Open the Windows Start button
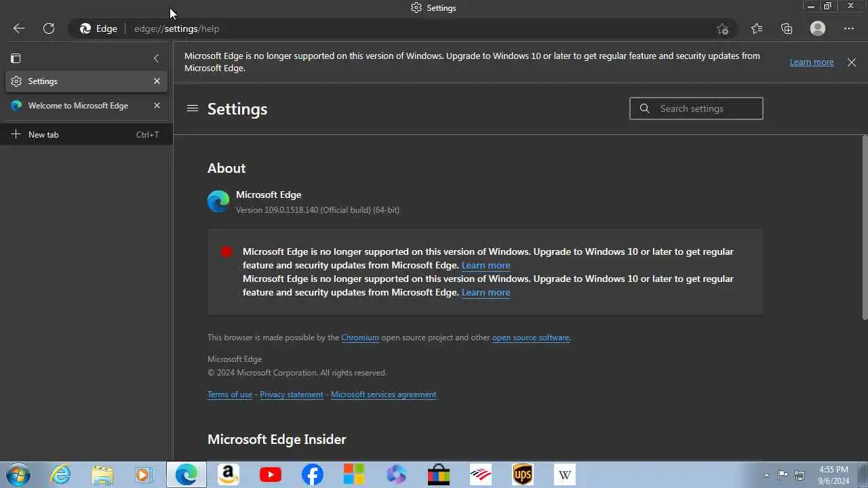868x488 pixels. (18, 474)
